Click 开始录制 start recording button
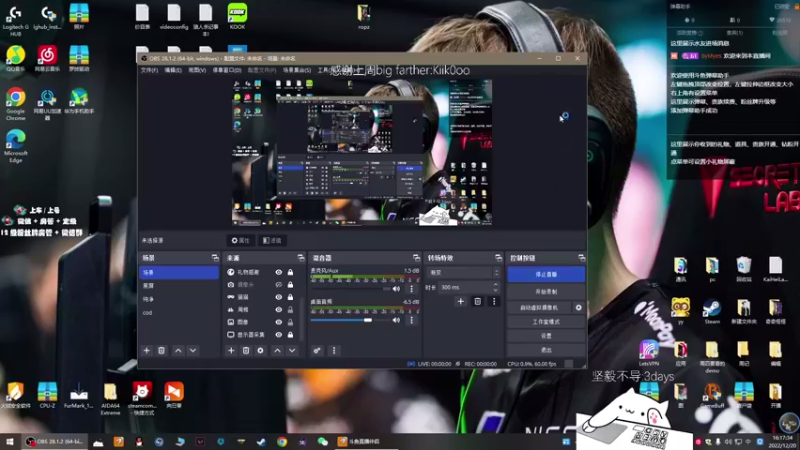800x450 pixels. (546, 292)
